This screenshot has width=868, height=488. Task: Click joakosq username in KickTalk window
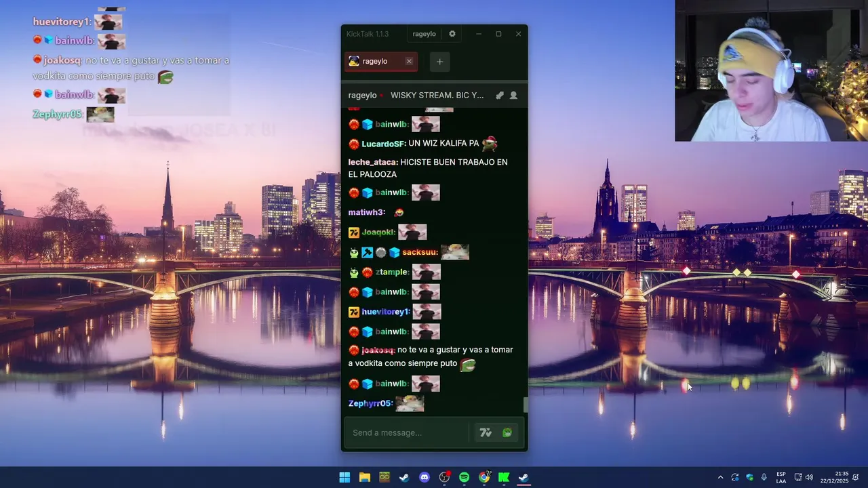coord(378,350)
